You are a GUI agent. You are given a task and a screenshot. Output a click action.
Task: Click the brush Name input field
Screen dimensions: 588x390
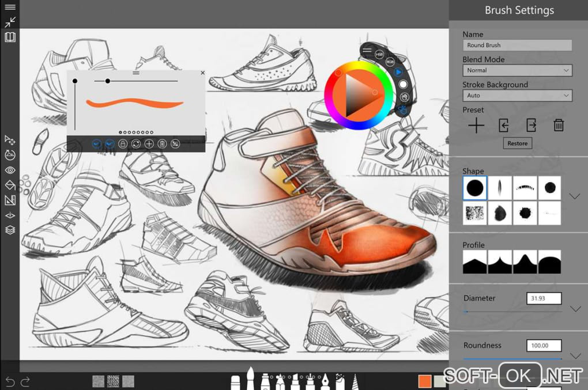click(517, 46)
